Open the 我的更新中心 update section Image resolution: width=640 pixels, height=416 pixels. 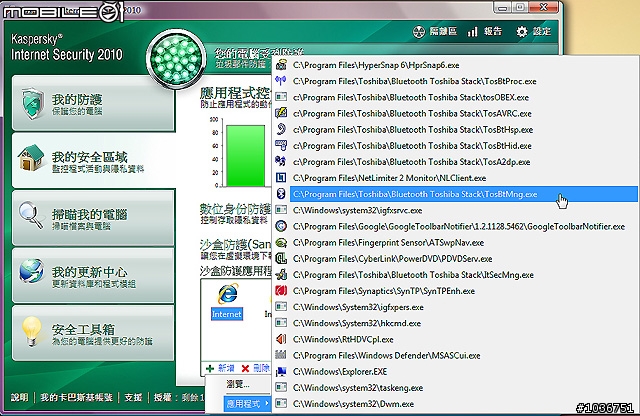93,275
